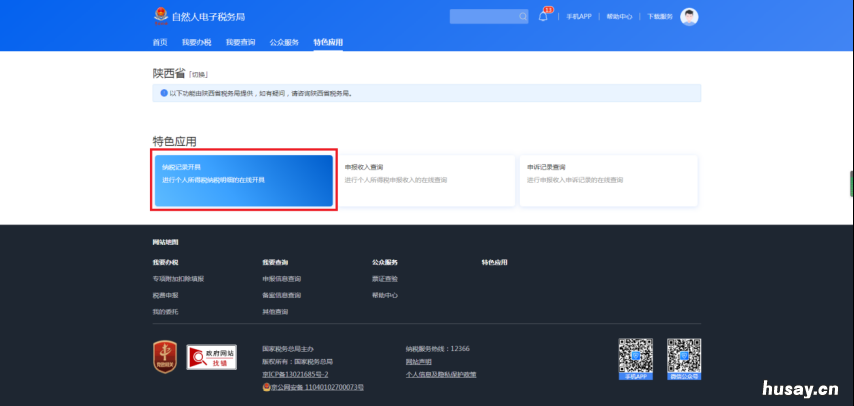The image size is (854, 406).
Task: Open 个人信息及隐私保护政策 link
Action: (x=441, y=374)
